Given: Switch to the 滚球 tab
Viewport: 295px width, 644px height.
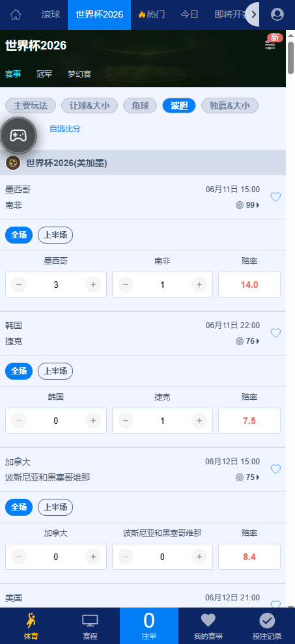Looking at the screenshot, I should point(51,15).
